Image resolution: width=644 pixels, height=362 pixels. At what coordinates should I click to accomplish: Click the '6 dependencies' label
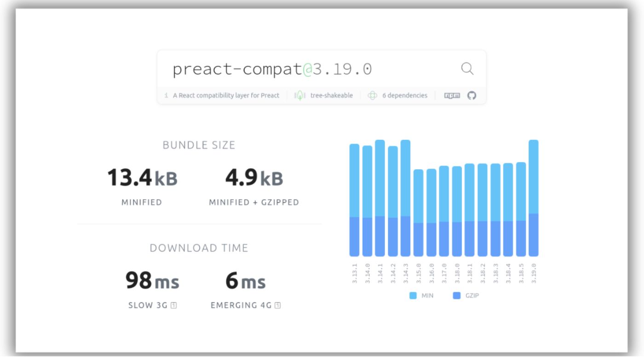tap(404, 96)
